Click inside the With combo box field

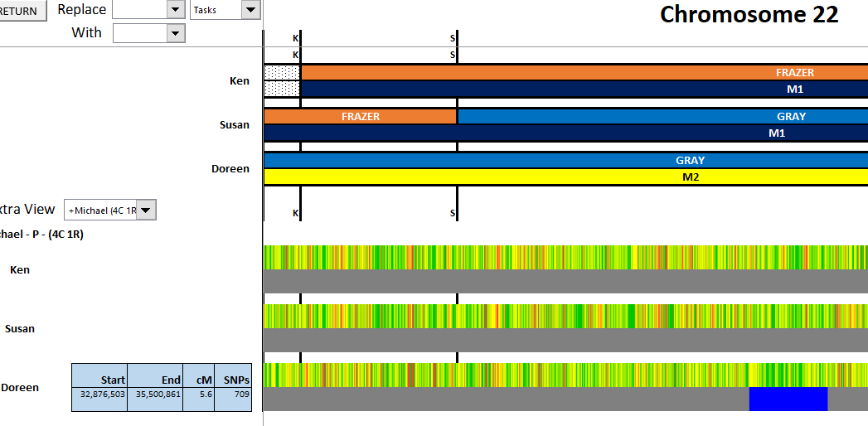[x=139, y=33]
